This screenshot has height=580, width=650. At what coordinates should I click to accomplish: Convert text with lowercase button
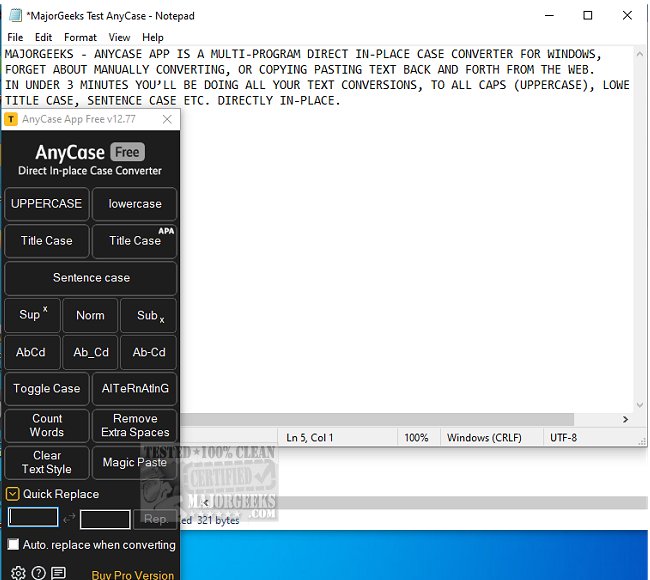click(135, 204)
